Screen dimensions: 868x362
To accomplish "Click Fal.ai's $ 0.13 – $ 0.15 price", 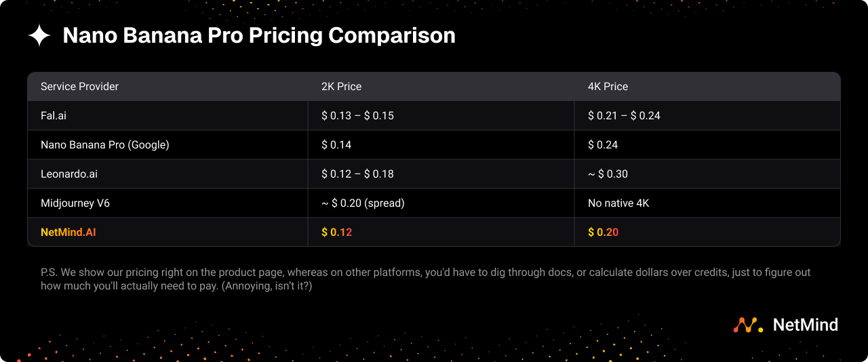I will 357,116.
